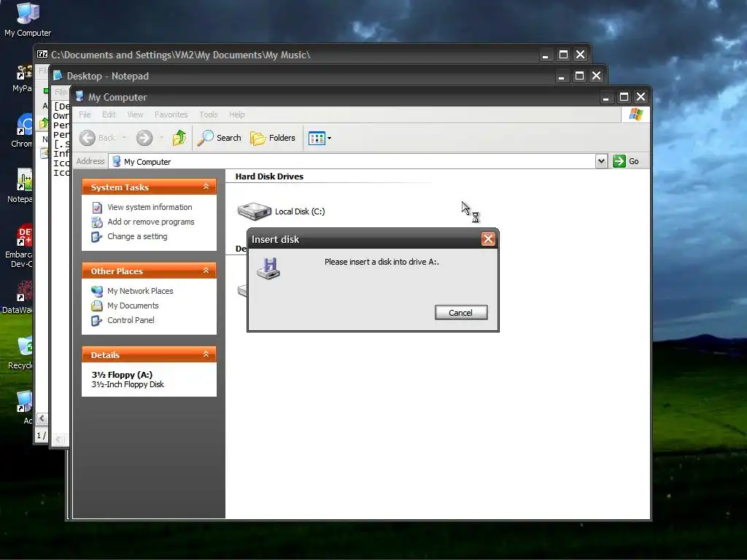
Task: Toggle the Folders pane
Action: click(x=273, y=138)
